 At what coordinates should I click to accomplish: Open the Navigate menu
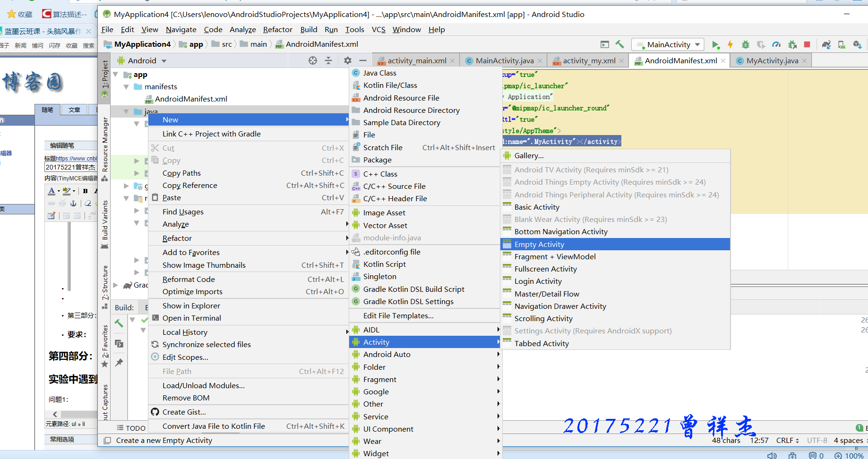pos(181,30)
